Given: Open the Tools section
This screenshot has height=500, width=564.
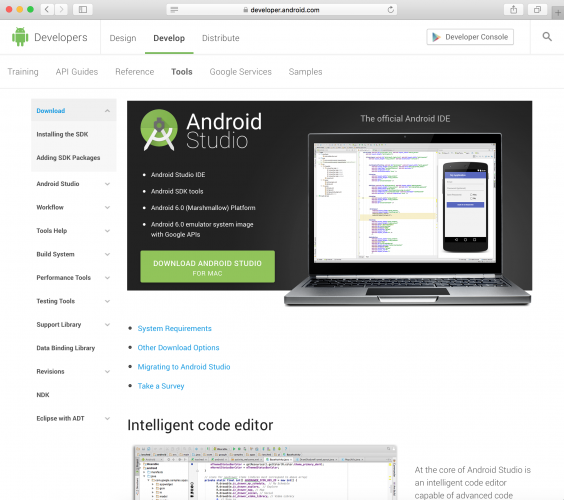Looking at the screenshot, I should (182, 72).
